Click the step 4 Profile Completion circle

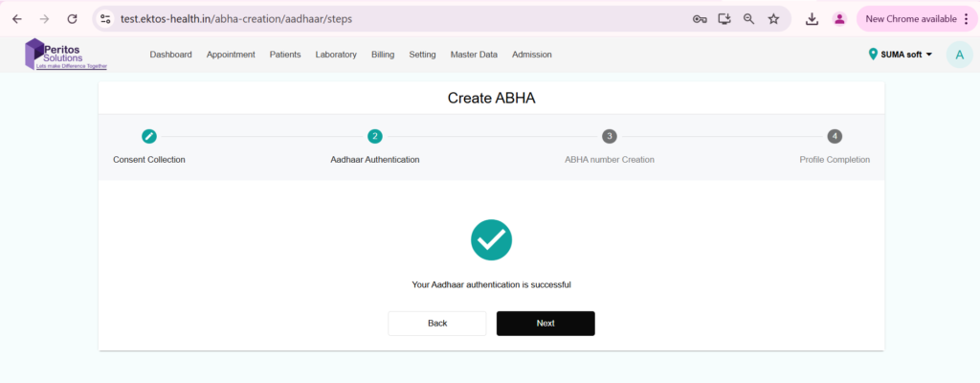(x=835, y=136)
